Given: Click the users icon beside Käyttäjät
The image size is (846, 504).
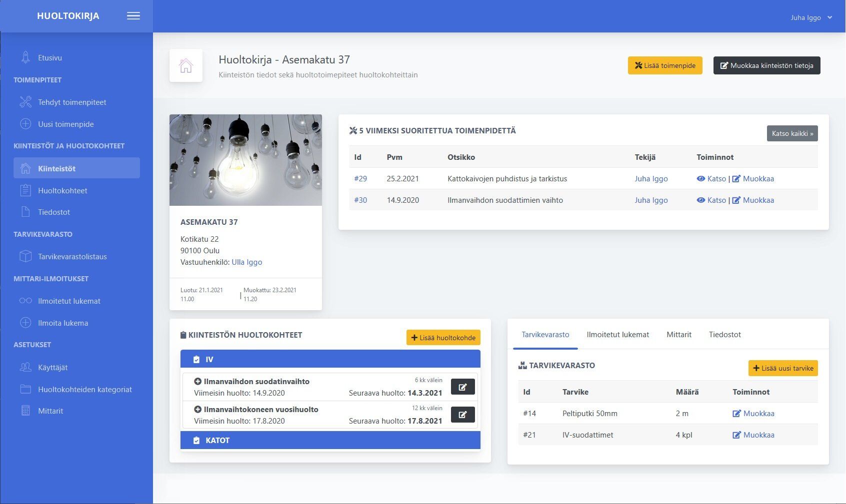Looking at the screenshot, I should click(25, 367).
